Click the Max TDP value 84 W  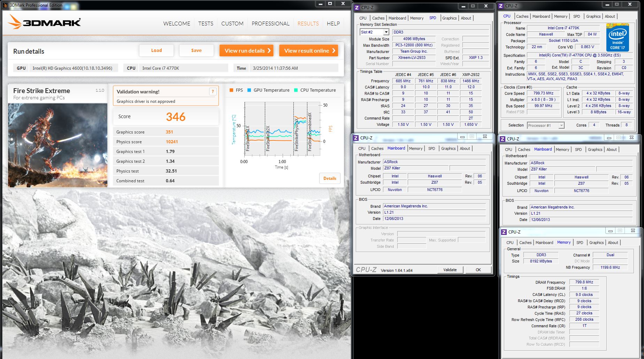[x=592, y=34]
